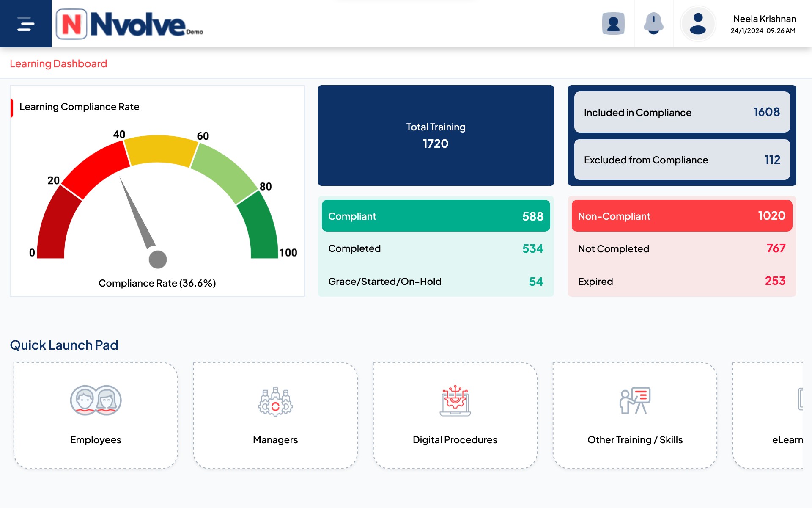Open the Digital Procedures laptop icon
The height and width of the screenshot is (508, 812).
coord(455,400)
